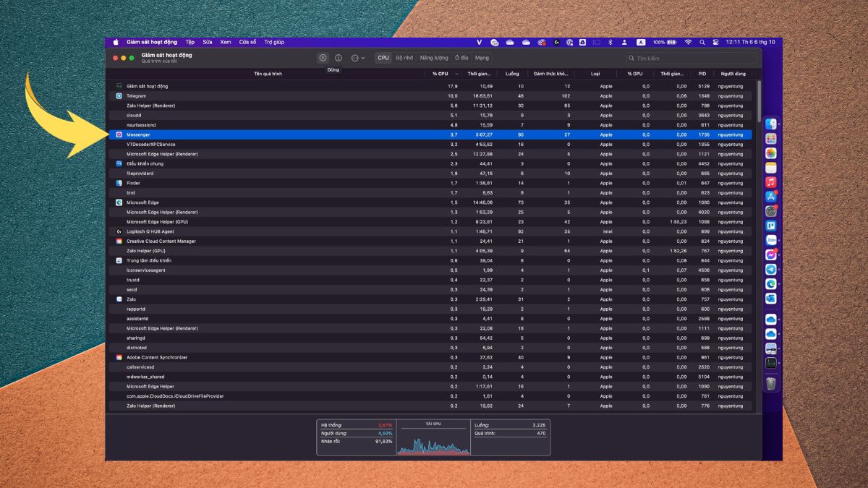Click the Zalo process icon in list
Viewport: 868px width, 488px height.
[119, 299]
